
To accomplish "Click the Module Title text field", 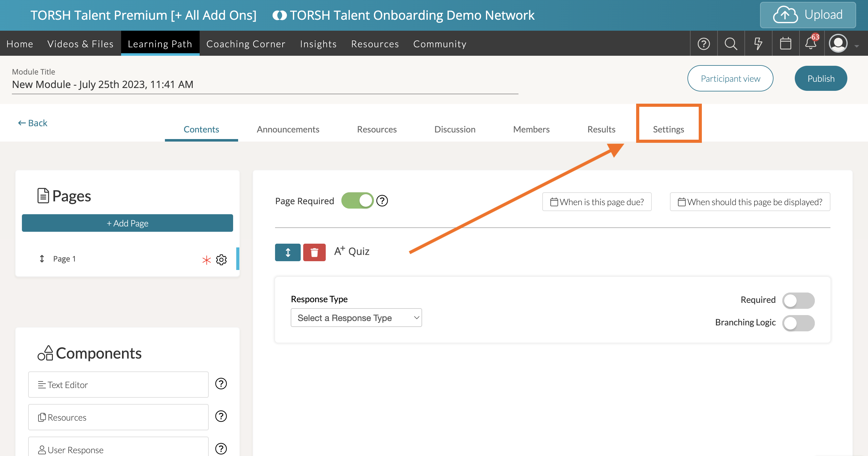I will click(x=264, y=84).
